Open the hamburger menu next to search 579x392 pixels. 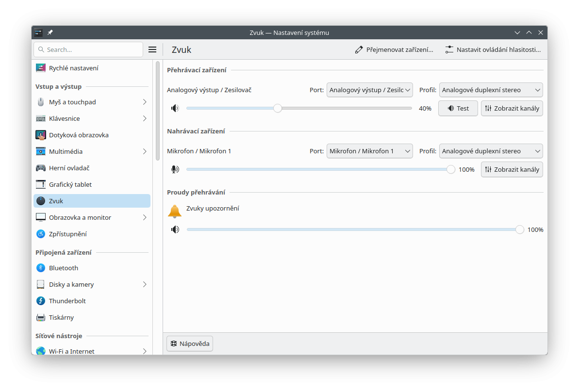pyautogui.click(x=152, y=49)
